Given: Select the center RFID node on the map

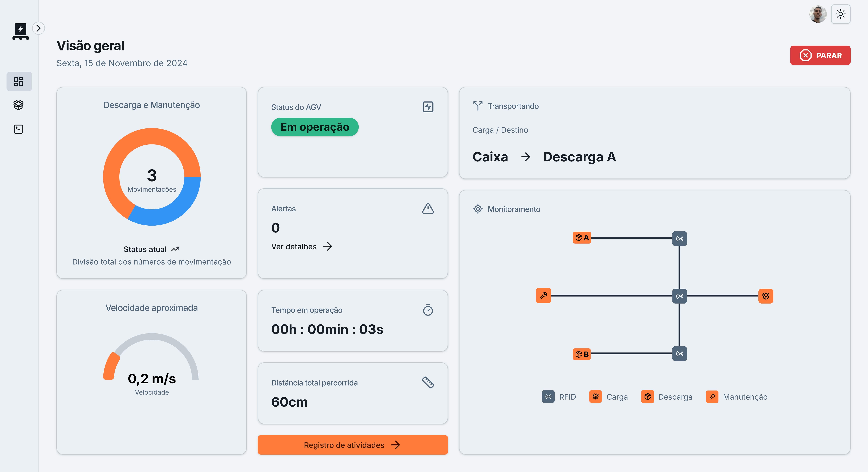Looking at the screenshot, I should pyautogui.click(x=679, y=296).
